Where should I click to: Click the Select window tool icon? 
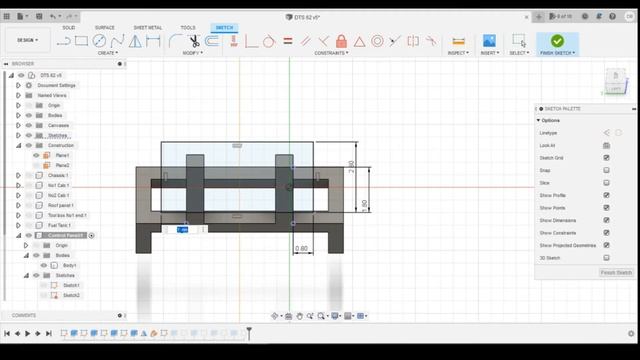[519, 40]
